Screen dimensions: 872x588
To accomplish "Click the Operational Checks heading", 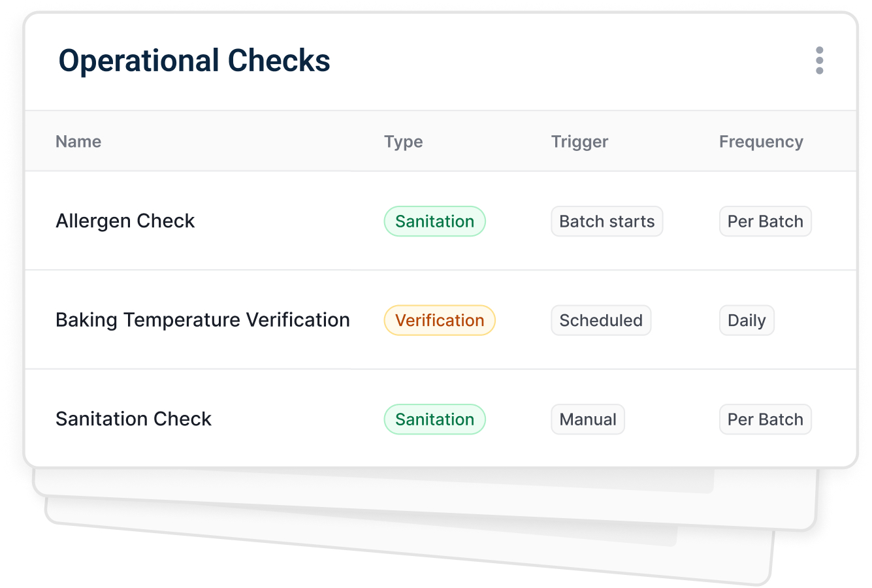I will (x=195, y=61).
